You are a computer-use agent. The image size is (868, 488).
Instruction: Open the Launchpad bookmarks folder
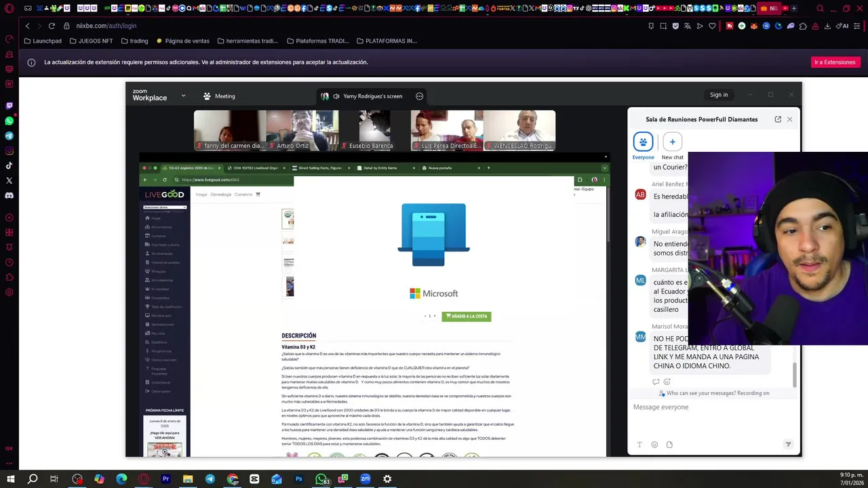[43, 41]
